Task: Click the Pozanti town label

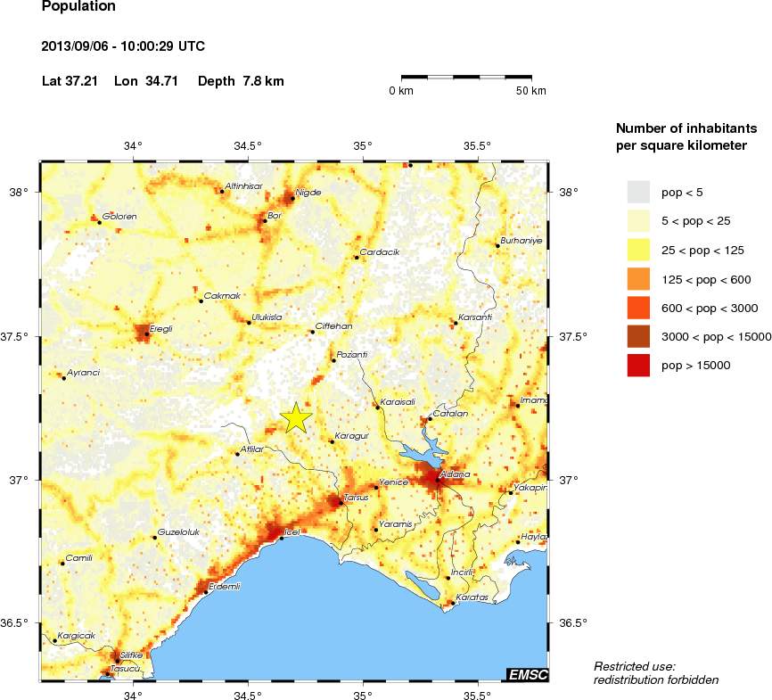Action: point(352,354)
